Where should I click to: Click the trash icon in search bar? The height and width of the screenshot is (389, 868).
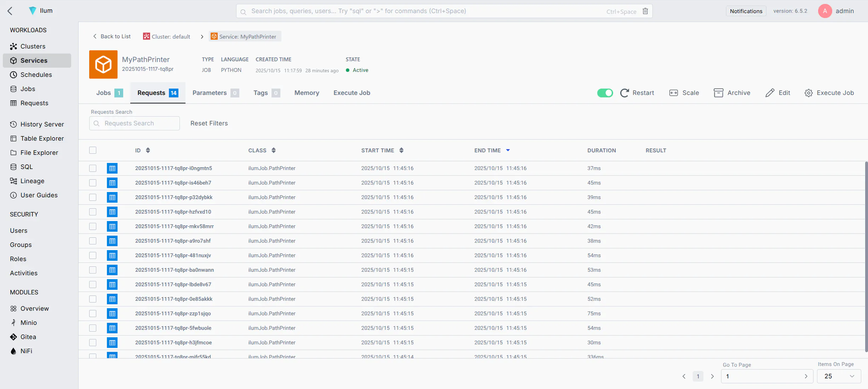coord(645,11)
